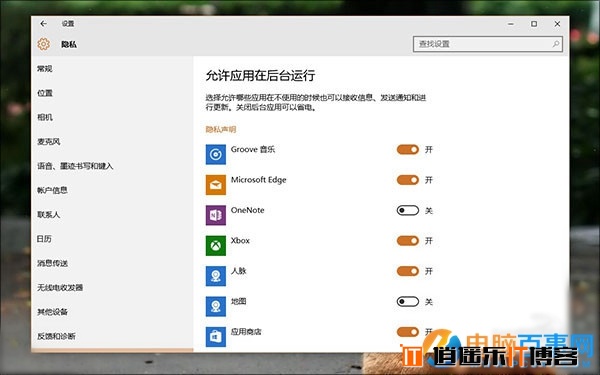Click the 人脉 app name text

coord(238,271)
